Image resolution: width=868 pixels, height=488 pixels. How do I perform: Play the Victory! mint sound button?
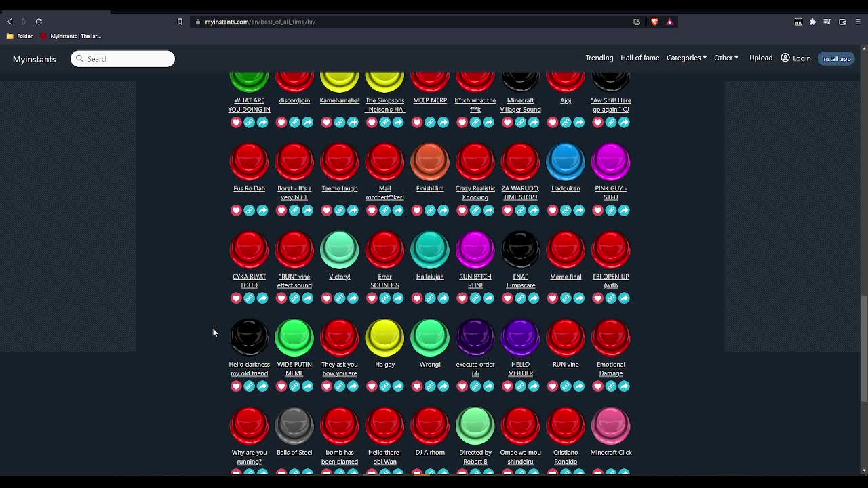tap(340, 251)
